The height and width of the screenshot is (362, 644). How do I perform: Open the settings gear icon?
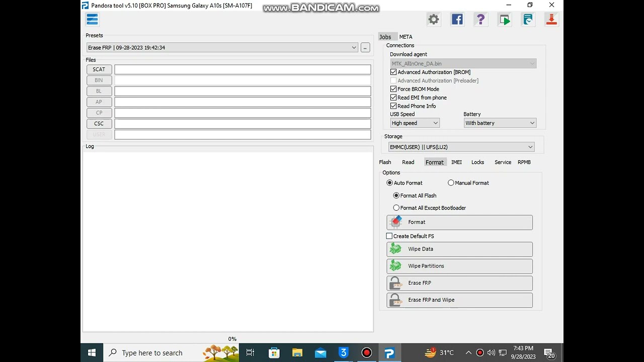(x=434, y=20)
